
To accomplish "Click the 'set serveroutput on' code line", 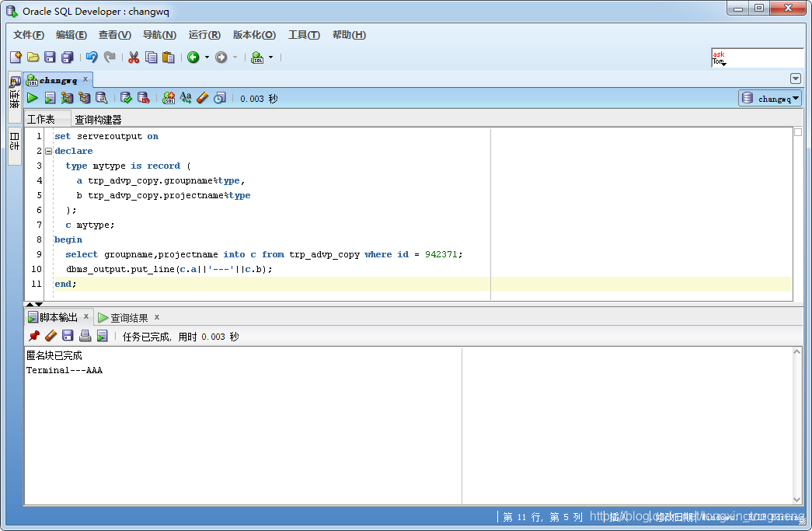I will [106, 136].
